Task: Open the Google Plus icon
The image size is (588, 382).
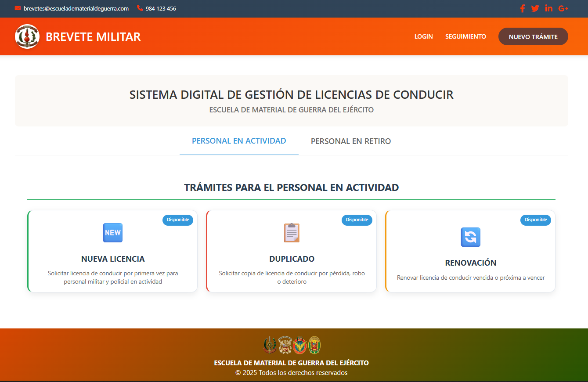Action: pyautogui.click(x=563, y=8)
